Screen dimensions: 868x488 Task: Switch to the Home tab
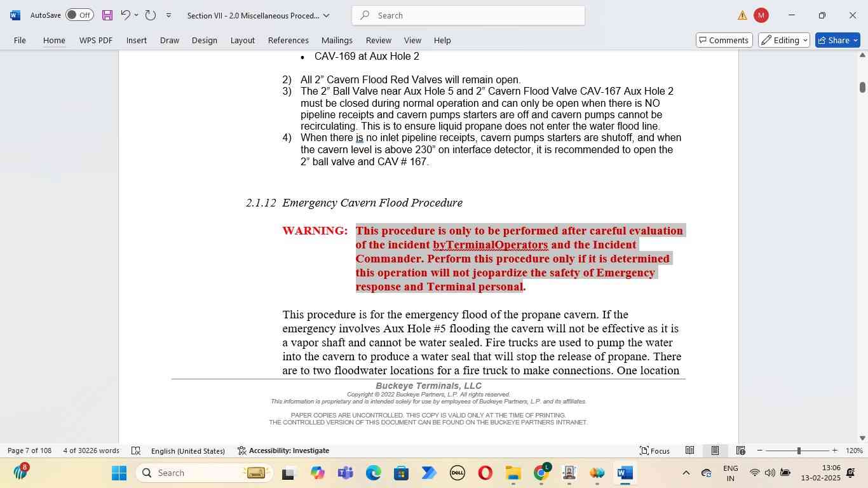pyautogui.click(x=54, y=40)
